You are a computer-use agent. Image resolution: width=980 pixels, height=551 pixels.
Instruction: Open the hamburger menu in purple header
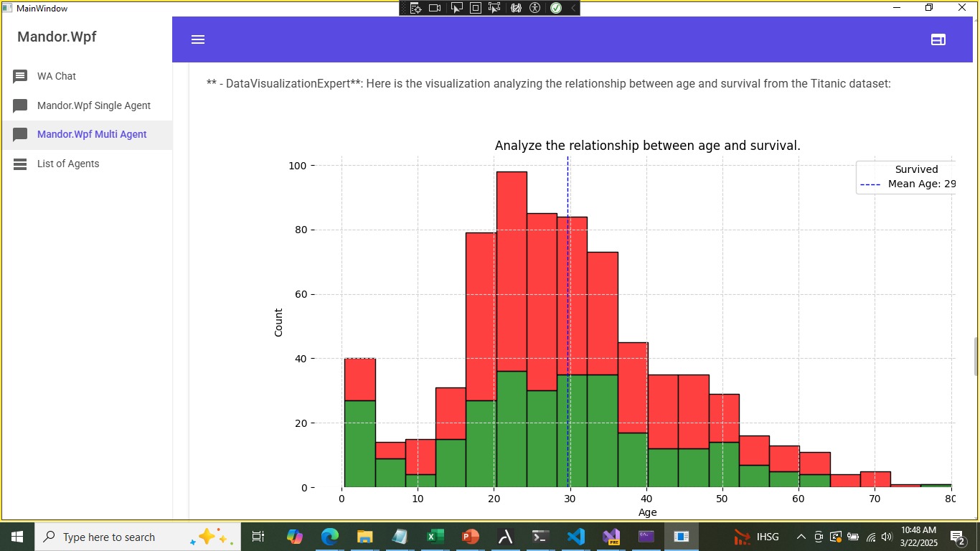coord(198,39)
